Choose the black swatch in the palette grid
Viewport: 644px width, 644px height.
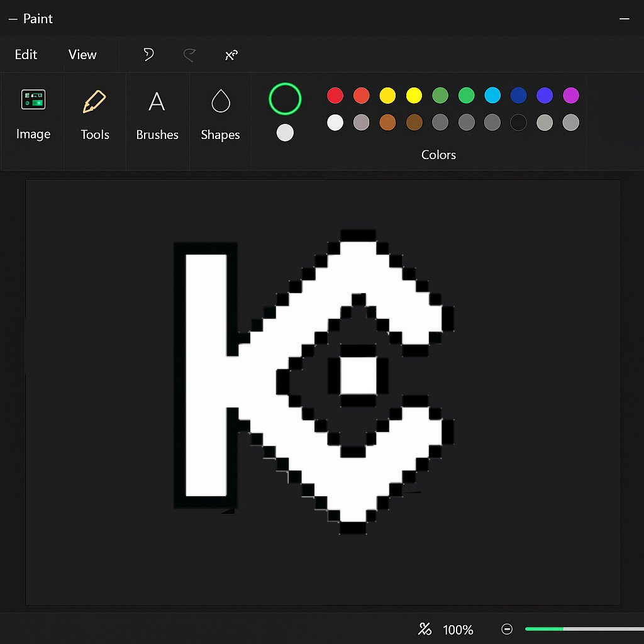519,123
